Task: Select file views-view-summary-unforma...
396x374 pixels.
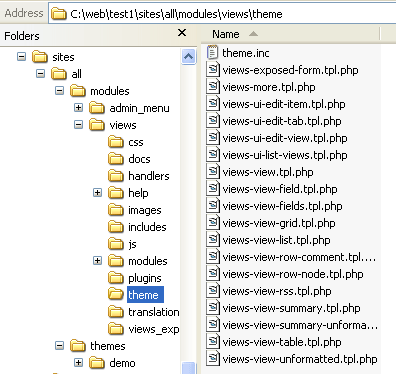Action: click(300, 325)
